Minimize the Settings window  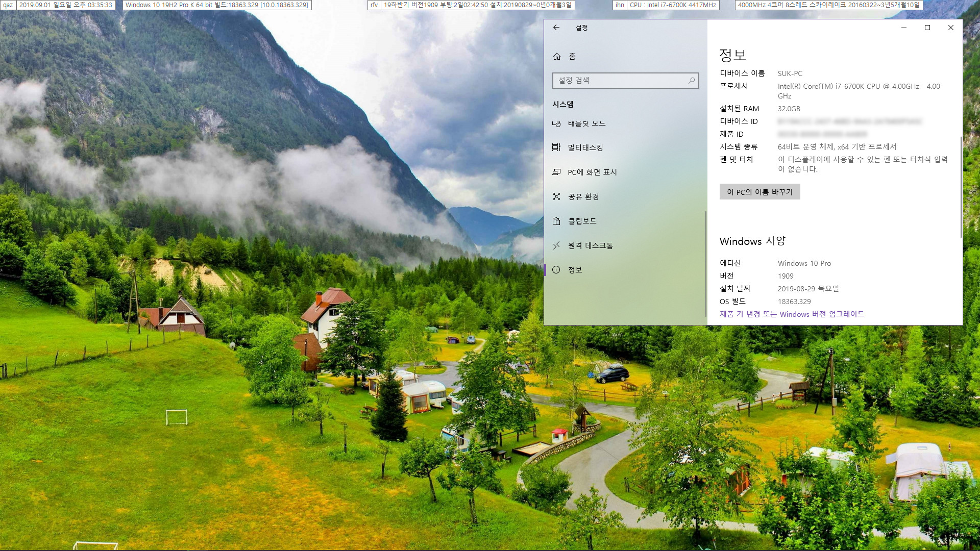tap(904, 28)
